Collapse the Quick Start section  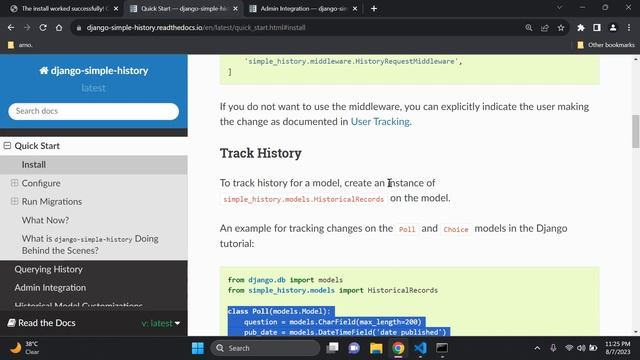[7, 145]
